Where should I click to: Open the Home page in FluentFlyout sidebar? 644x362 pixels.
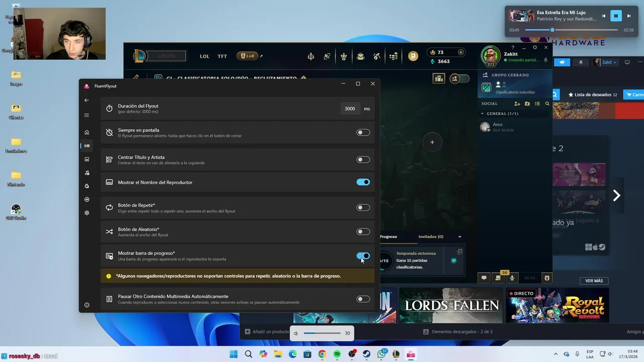(87, 132)
